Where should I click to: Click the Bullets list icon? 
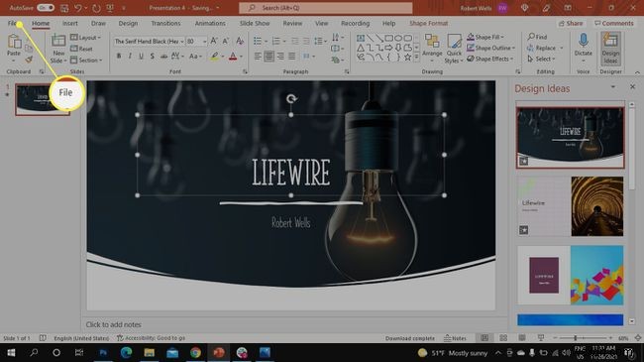tap(258, 41)
